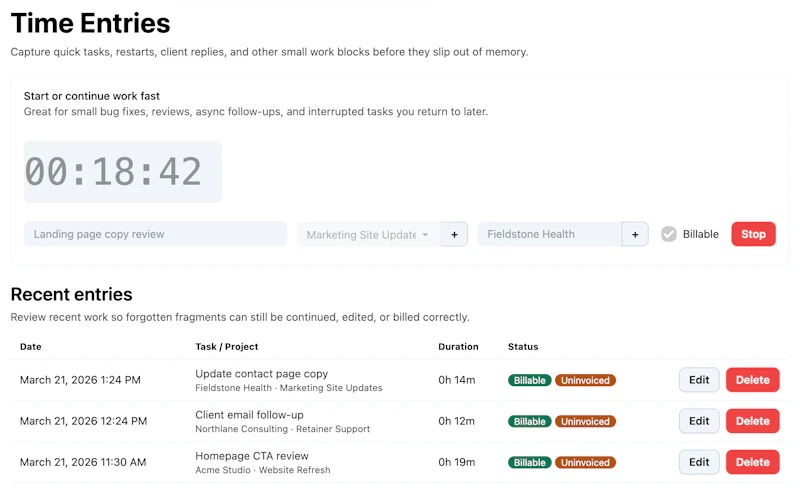800x488 pixels.
Task: Click the Time Entries page heading
Action: coord(90,23)
